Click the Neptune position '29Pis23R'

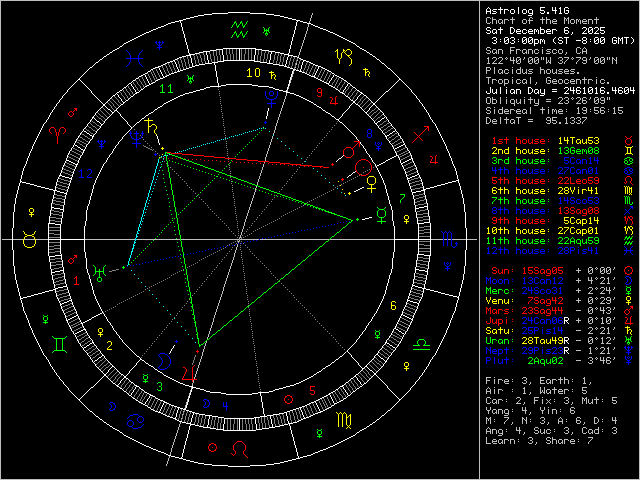pos(545,351)
